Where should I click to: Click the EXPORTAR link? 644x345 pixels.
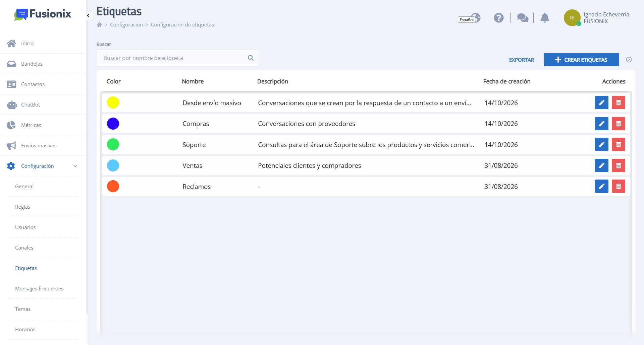521,60
